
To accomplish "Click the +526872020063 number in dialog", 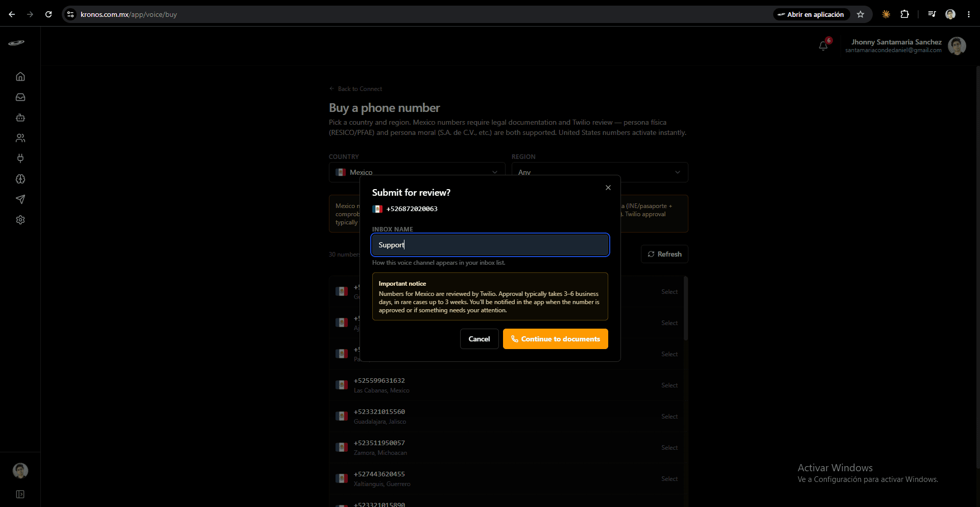I will tap(412, 209).
